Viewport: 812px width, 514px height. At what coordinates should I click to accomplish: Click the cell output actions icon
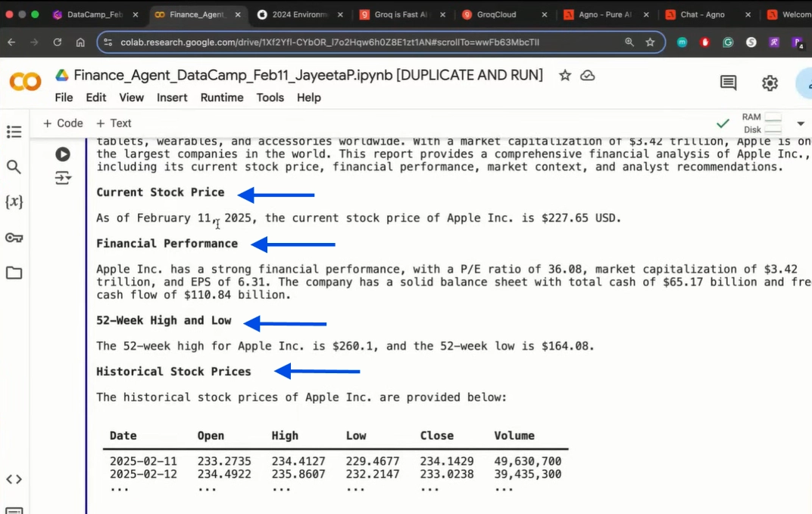63,178
